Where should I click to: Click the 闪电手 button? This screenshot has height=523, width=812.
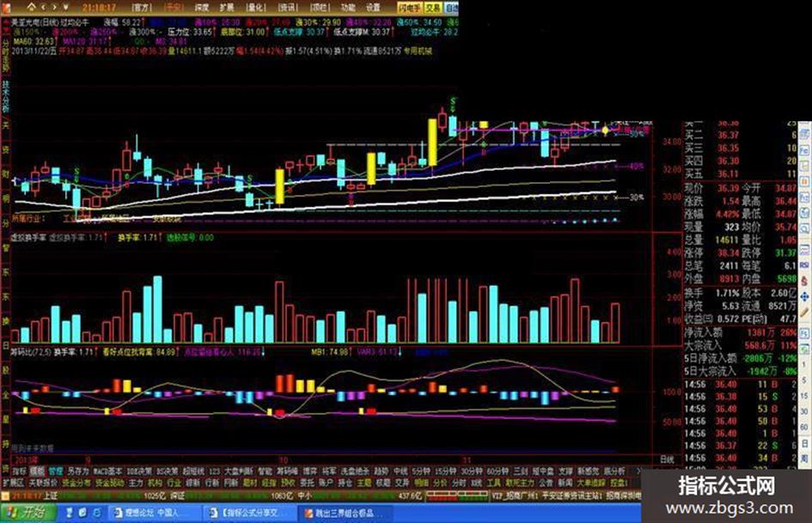(410, 7)
